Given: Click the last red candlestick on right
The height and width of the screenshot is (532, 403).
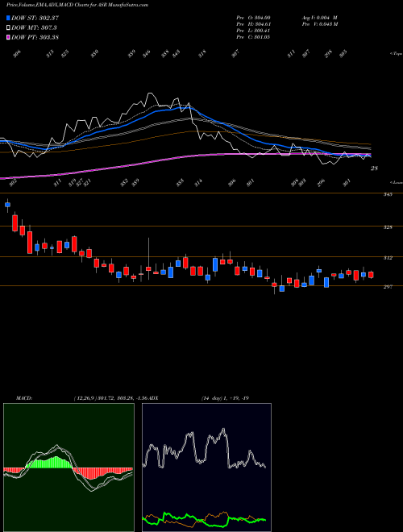Looking at the screenshot, I should (371, 275).
